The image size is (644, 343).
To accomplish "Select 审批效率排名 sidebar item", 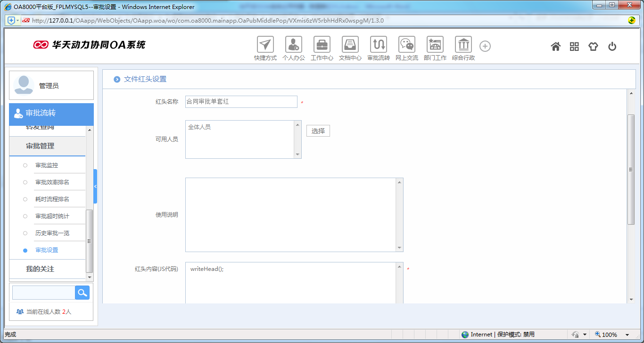I will coord(52,182).
